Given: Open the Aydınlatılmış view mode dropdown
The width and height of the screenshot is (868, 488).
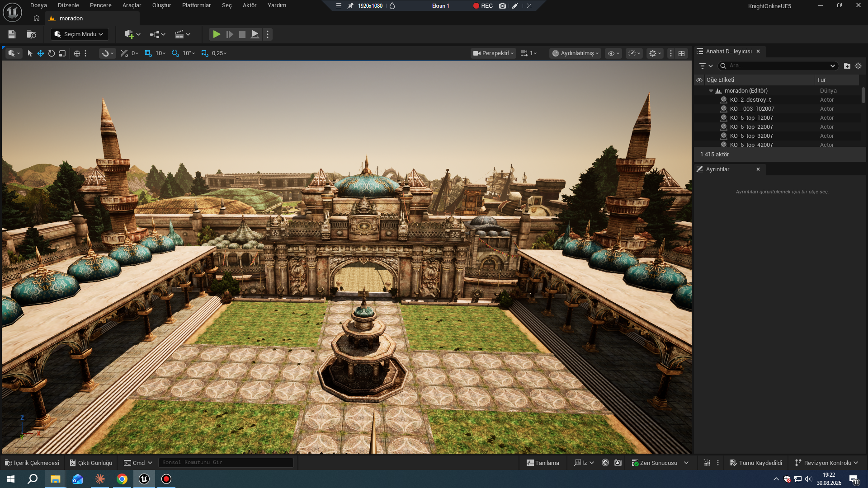Looking at the screenshot, I should [x=575, y=53].
